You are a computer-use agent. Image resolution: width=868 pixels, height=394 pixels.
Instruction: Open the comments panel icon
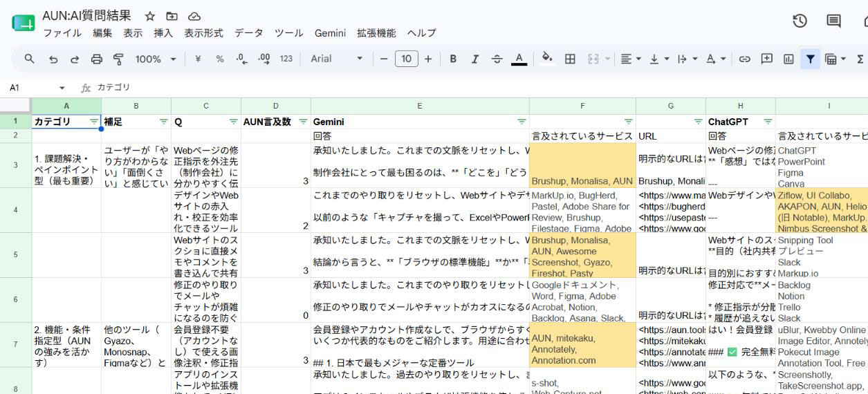pos(834,21)
